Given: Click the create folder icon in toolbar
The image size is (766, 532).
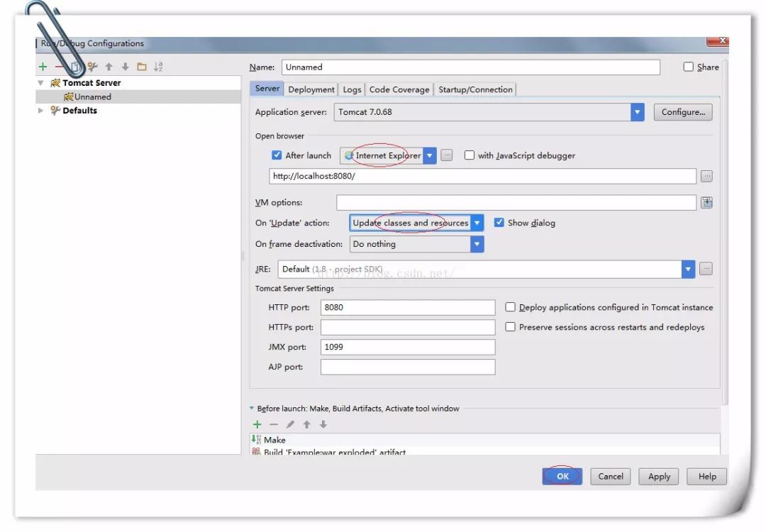Looking at the screenshot, I should [142, 67].
